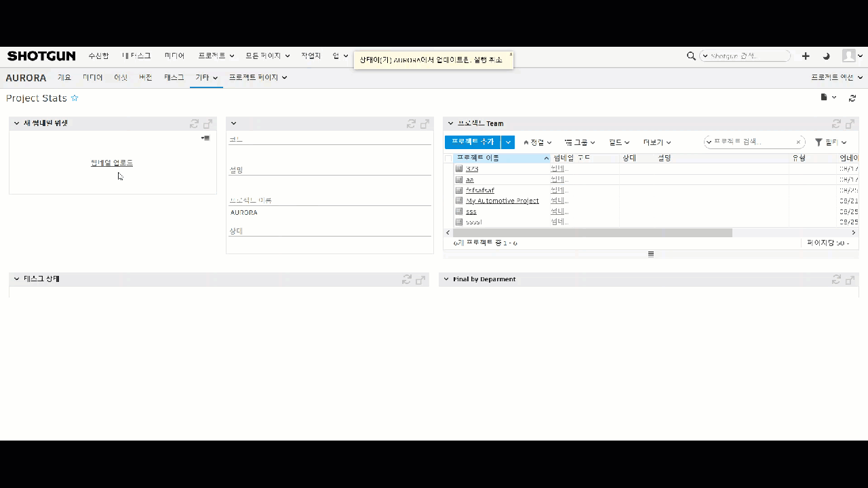Viewport: 868px width, 488px height.
Task: Open the page document options icon
Action: tap(824, 98)
